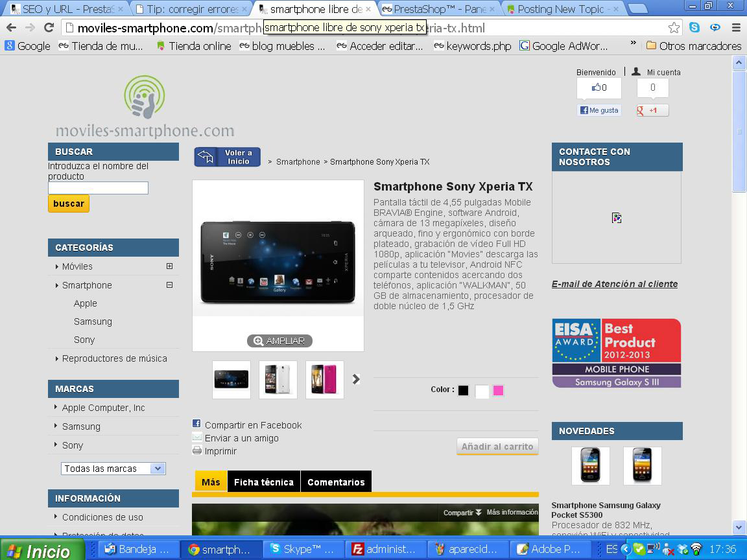Select white Xperia thumbnail
Image resolution: width=747 pixels, height=560 pixels.
[x=278, y=380]
